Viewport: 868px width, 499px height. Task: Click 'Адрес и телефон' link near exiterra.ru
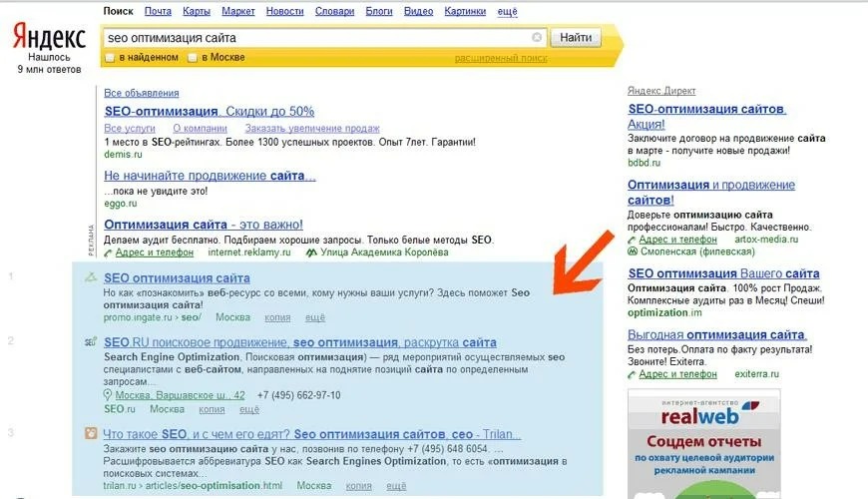point(677,374)
